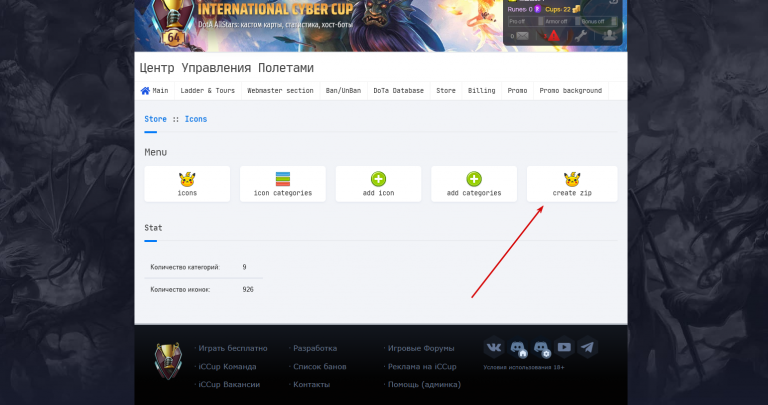Click the add icon tile
768x405 pixels.
pos(378,184)
